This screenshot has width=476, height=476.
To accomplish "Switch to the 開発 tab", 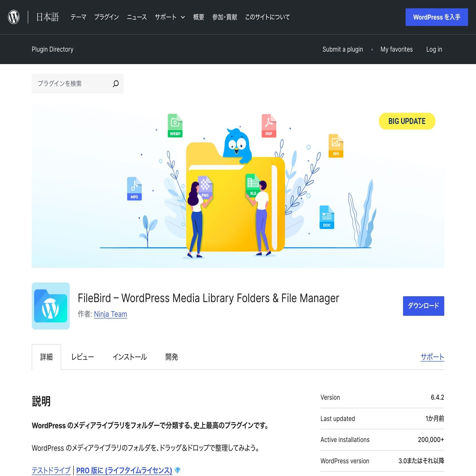I will coord(171,357).
